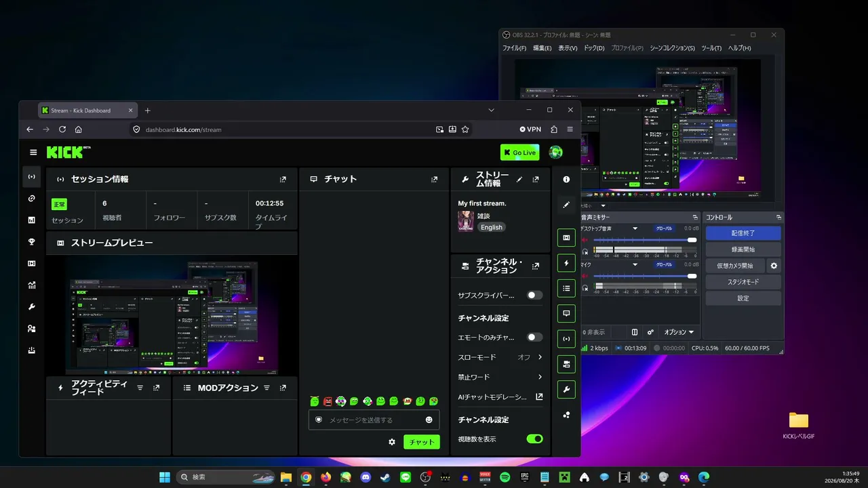Expand 禁止ワード setting row
Image resolution: width=868 pixels, height=488 pixels.
(x=500, y=377)
